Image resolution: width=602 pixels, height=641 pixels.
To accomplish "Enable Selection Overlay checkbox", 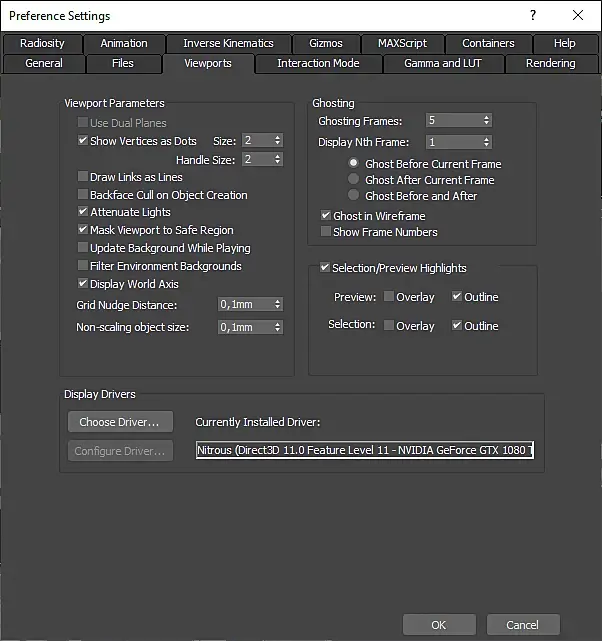I will (x=389, y=325).
